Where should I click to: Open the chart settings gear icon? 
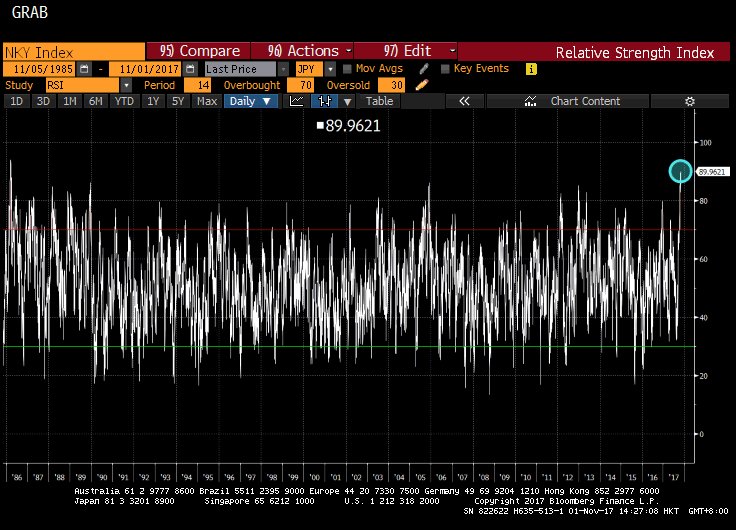pos(690,101)
